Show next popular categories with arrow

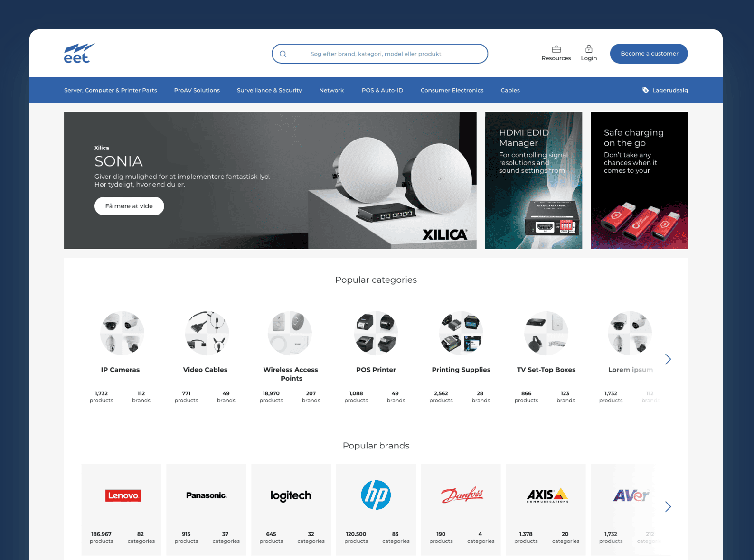668,359
